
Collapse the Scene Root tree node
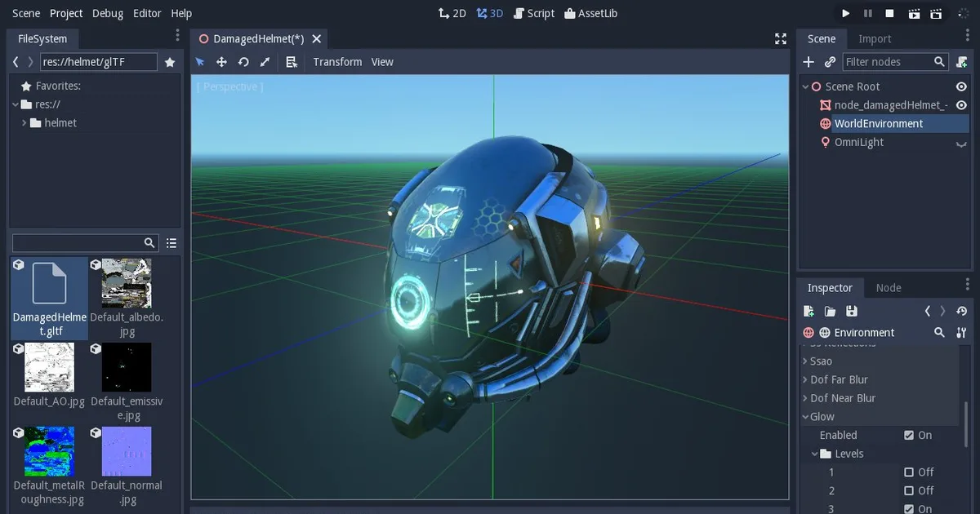[805, 86]
